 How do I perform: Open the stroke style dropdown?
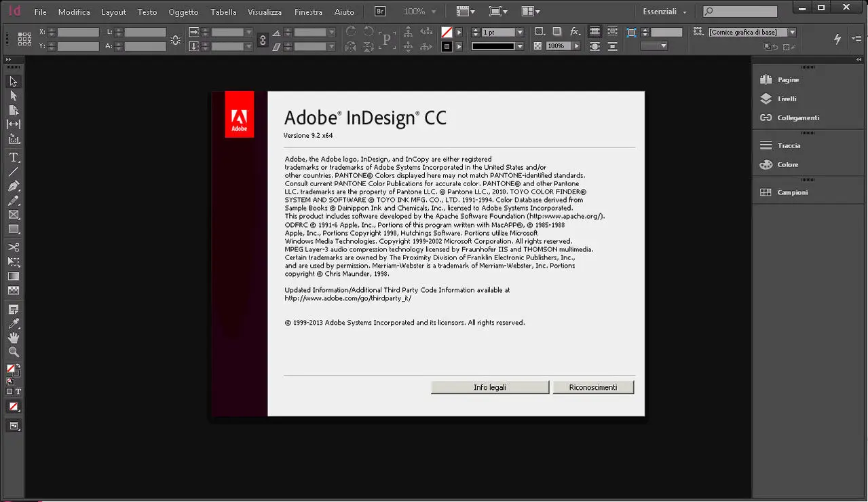(x=520, y=46)
